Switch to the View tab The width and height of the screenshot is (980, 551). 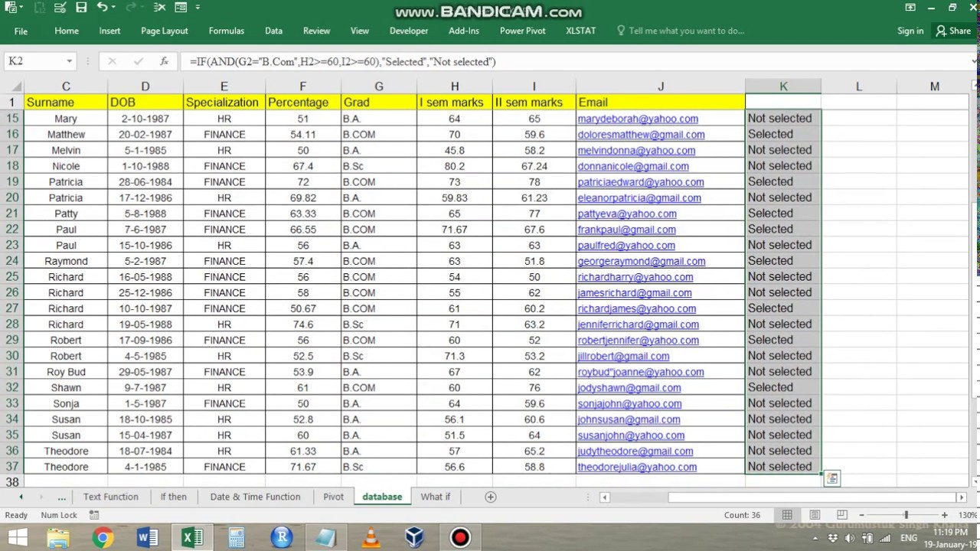point(360,31)
